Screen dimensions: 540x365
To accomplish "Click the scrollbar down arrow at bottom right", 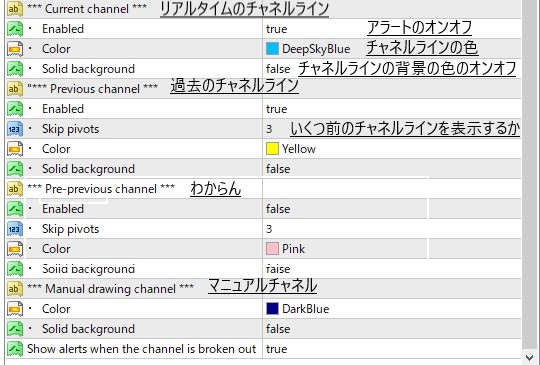I will tap(529, 357).
